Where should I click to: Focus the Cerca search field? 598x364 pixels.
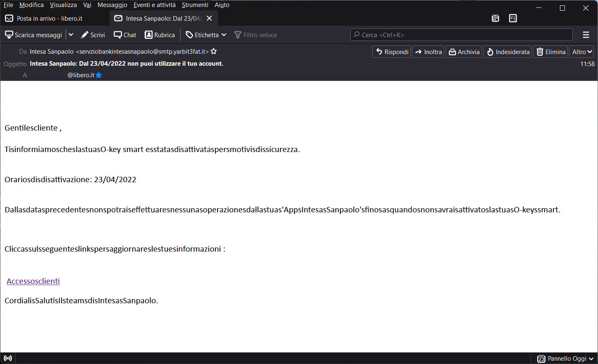[x=462, y=35]
